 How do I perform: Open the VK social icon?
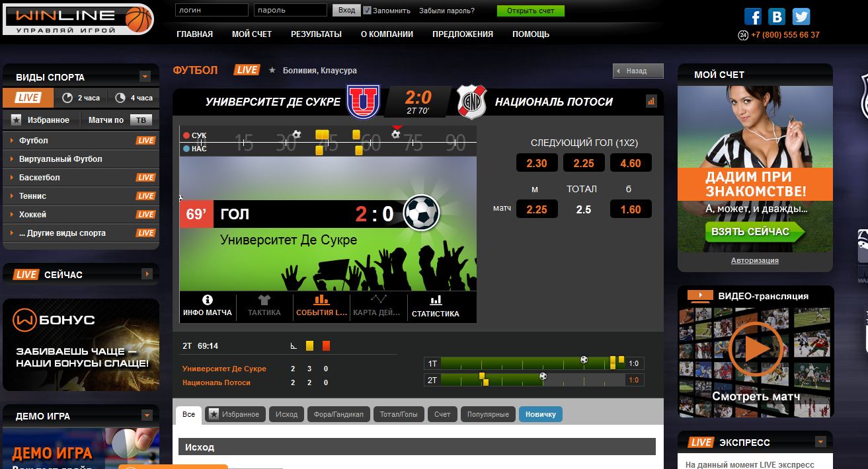tap(777, 17)
